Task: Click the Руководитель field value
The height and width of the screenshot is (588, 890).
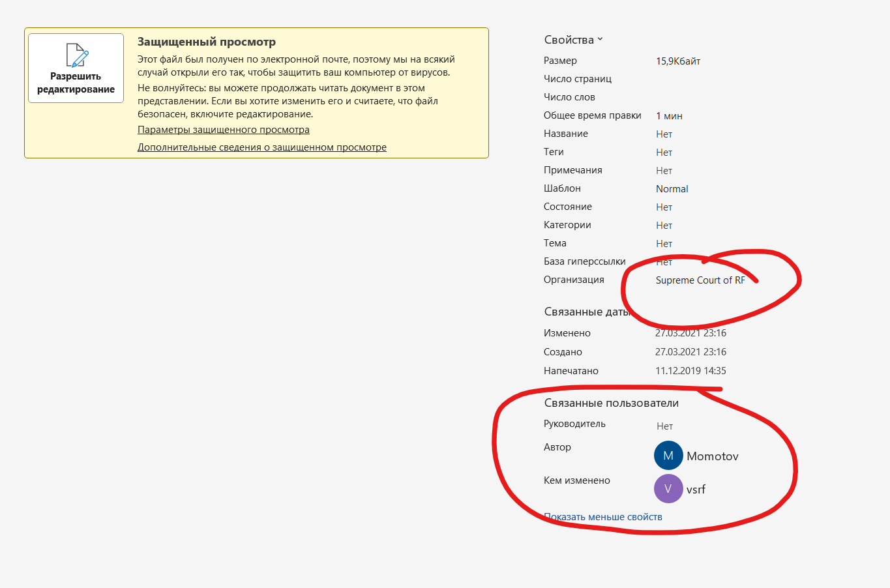Action: tap(664, 426)
